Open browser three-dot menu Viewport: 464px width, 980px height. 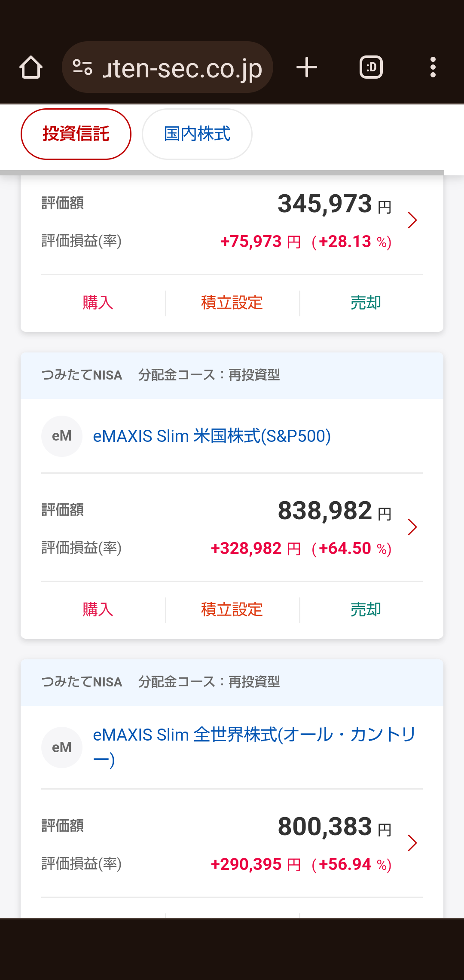433,67
